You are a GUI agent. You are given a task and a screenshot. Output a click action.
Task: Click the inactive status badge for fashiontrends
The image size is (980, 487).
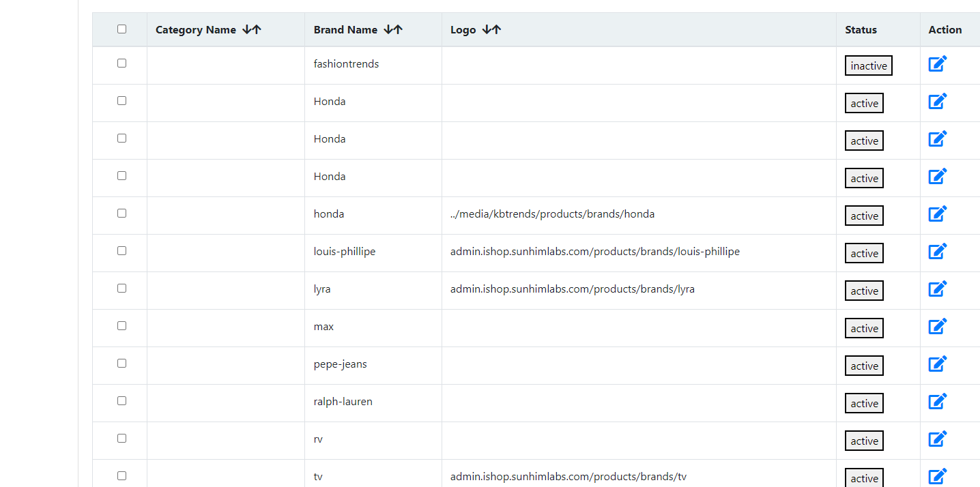click(868, 65)
